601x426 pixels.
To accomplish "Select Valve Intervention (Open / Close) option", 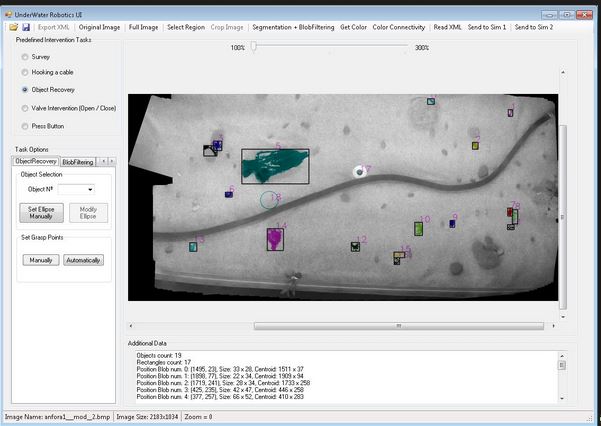I will pyautogui.click(x=26, y=107).
